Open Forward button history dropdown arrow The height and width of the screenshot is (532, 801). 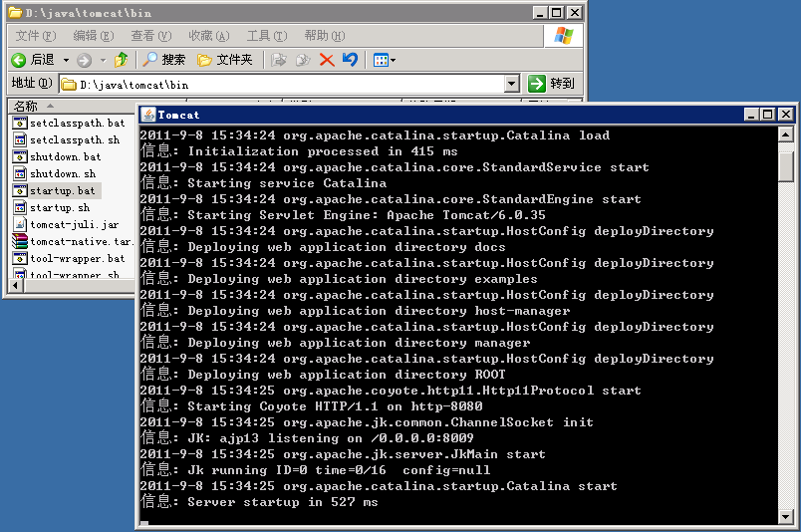(x=103, y=61)
